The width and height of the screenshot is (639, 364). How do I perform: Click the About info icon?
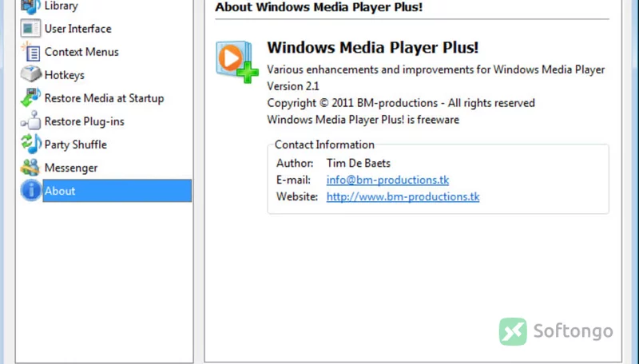(x=31, y=191)
